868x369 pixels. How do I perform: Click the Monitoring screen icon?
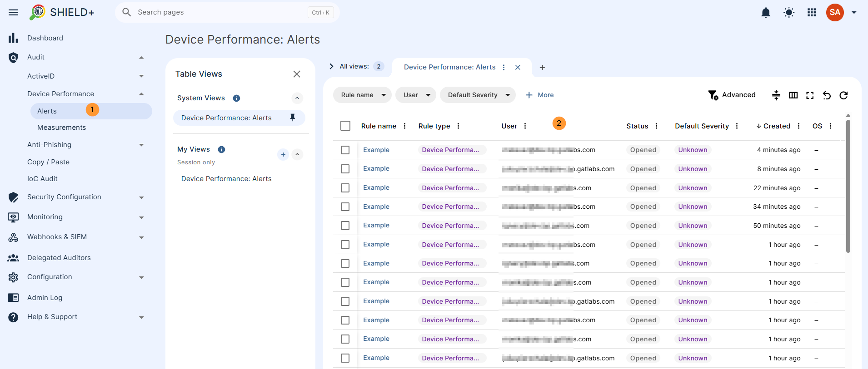13,217
